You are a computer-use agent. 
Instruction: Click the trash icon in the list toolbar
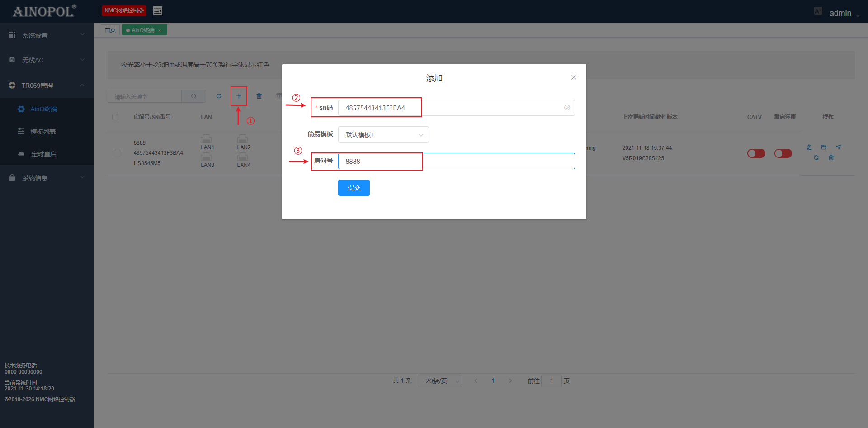point(259,96)
